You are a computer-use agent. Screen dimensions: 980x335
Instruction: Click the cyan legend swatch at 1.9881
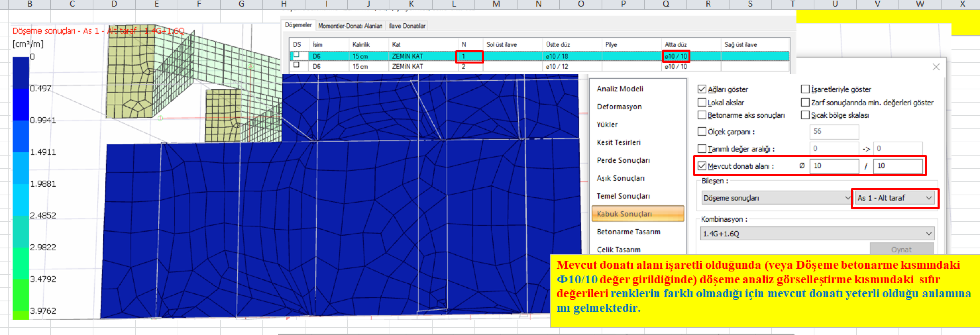pyautogui.click(x=20, y=200)
